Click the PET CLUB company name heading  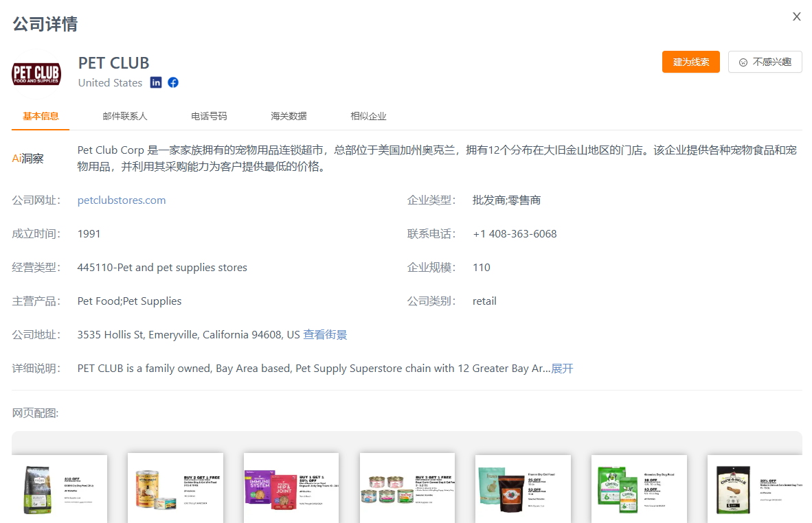[x=114, y=63]
